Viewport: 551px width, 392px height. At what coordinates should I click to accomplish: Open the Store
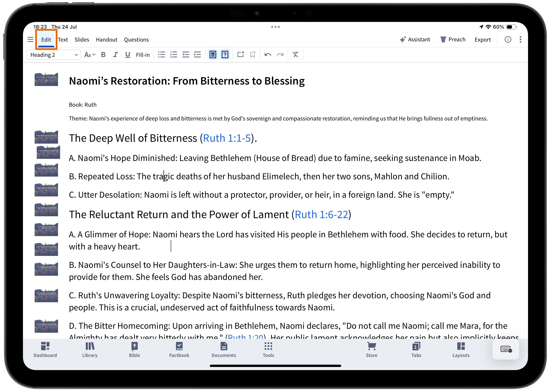(371, 350)
